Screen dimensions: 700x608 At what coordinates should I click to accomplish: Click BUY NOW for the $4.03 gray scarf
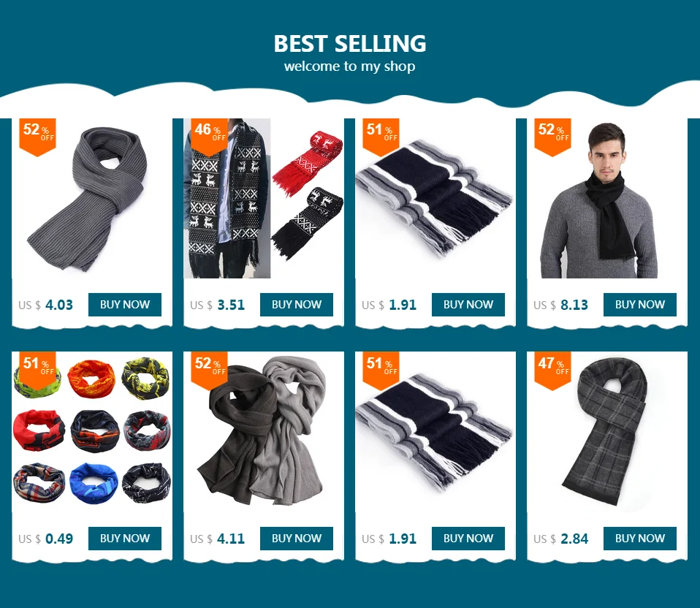pyautogui.click(x=124, y=305)
